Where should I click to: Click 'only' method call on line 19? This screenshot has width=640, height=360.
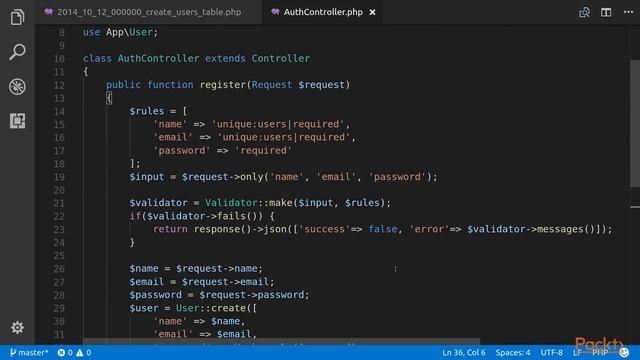coord(252,177)
